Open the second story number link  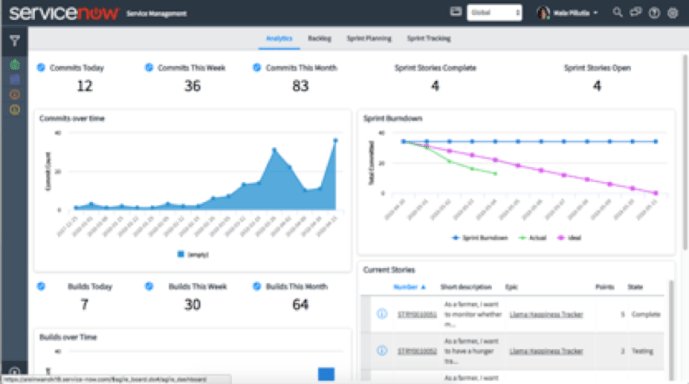[417, 351]
